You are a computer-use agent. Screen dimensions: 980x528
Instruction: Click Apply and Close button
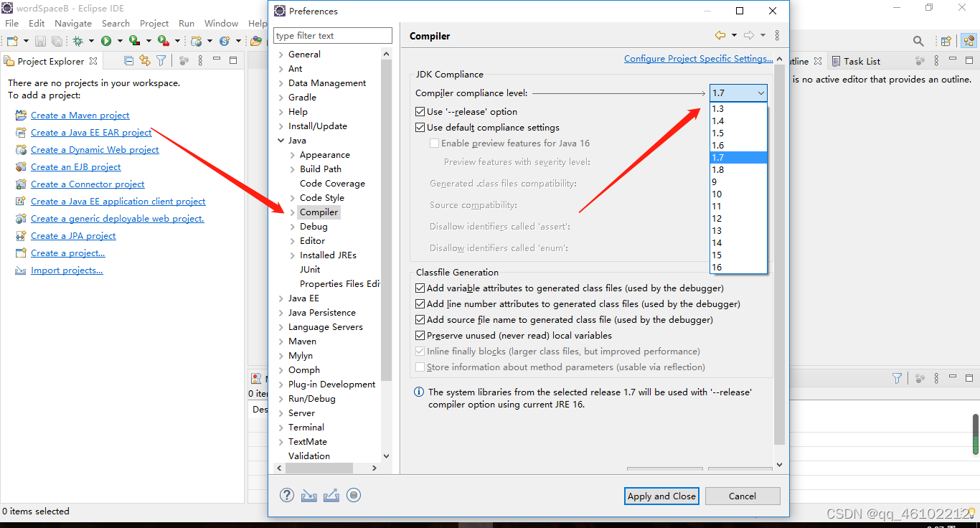coord(661,496)
